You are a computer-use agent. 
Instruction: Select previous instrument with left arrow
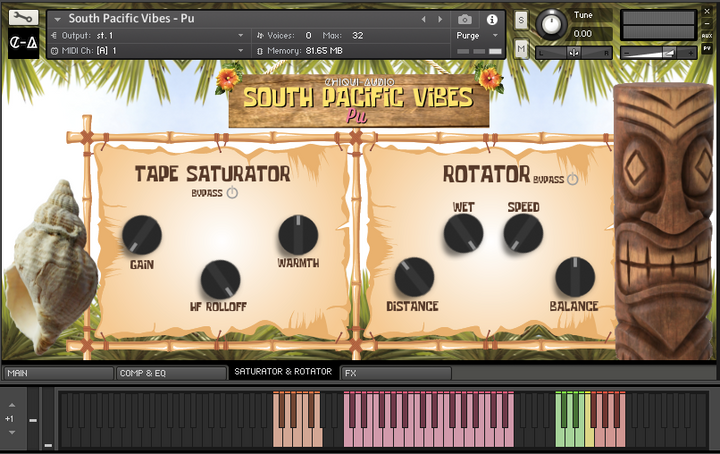(424, 19)
